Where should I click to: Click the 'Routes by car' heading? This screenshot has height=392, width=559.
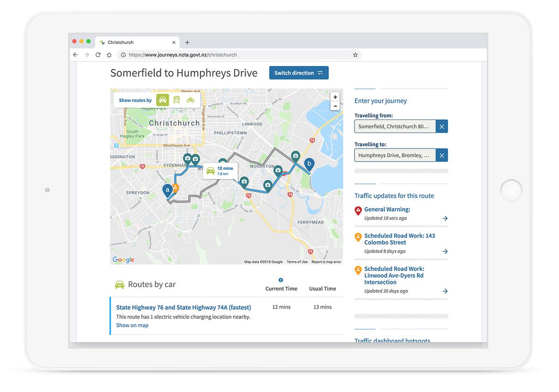click(152, 284)
